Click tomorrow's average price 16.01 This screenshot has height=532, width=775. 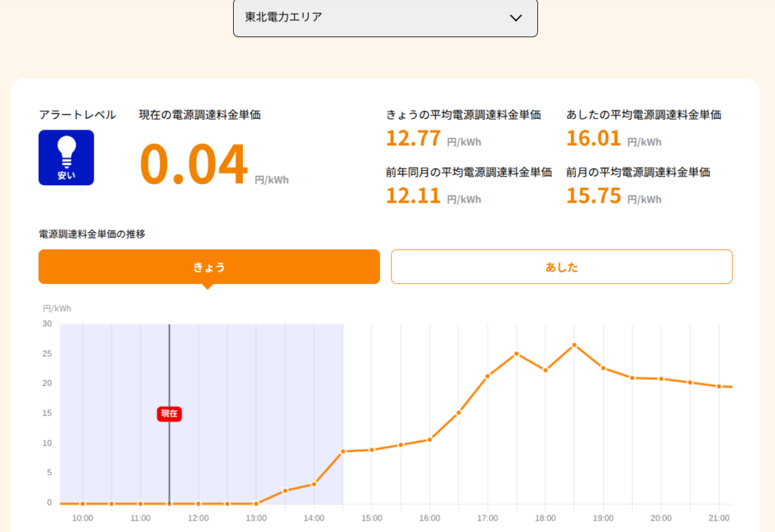click(x=593, y=138)
